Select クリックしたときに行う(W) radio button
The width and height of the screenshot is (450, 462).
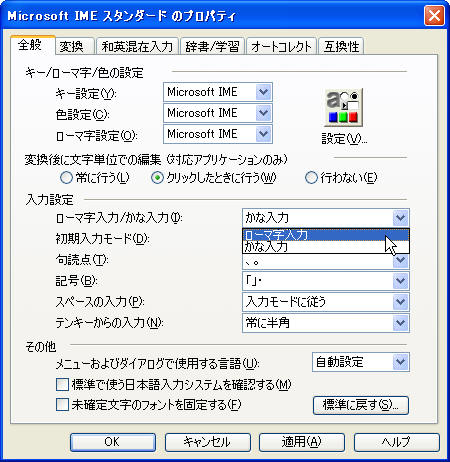(x=157, y=178)
